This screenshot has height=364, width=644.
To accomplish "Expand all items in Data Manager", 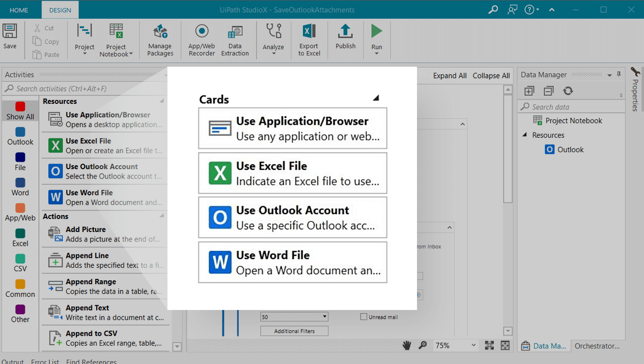I will [x=530, y=91].
